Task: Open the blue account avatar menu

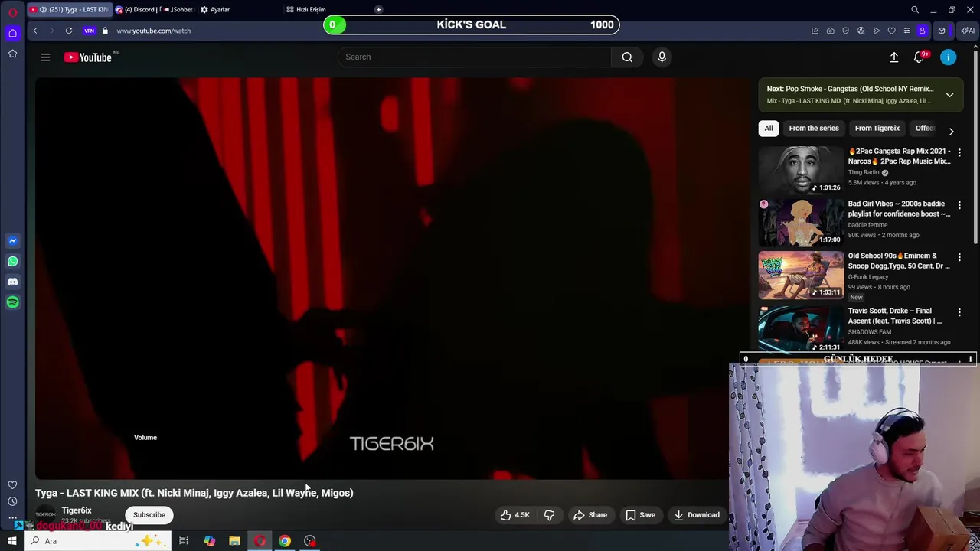Action: (948, 57)
